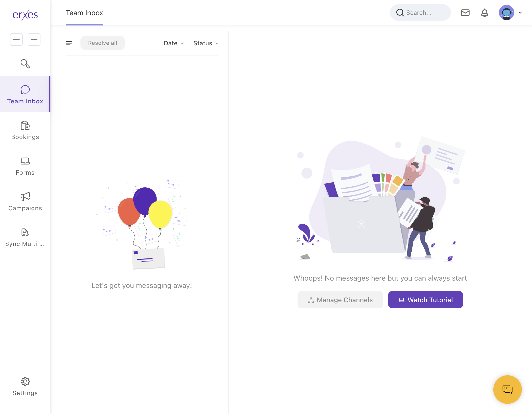This screenshot has height=414, width=532.
Task: Click the Manage Channels button
Action: [340, 300]
